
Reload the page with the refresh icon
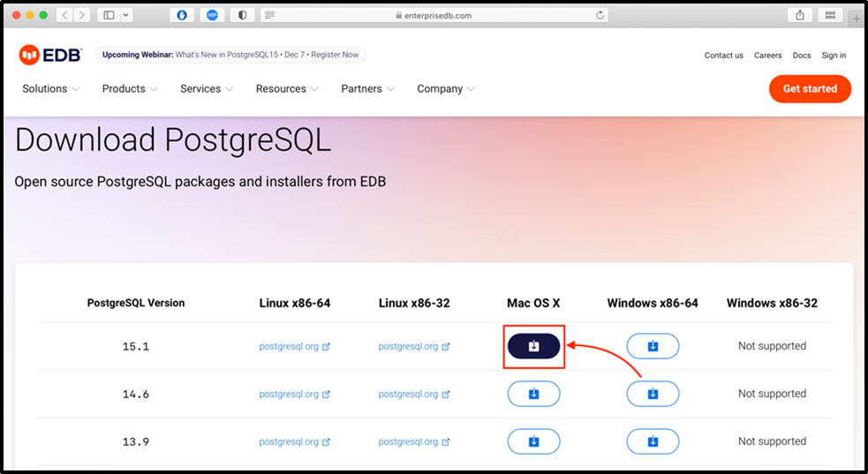pyautogui.click(x=600, y=15)
